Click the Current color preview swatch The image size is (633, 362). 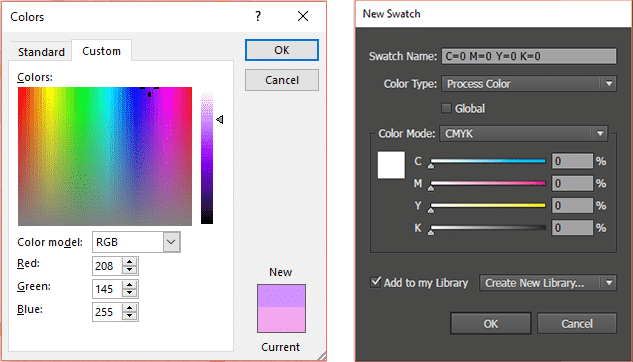tap(281, 320)
